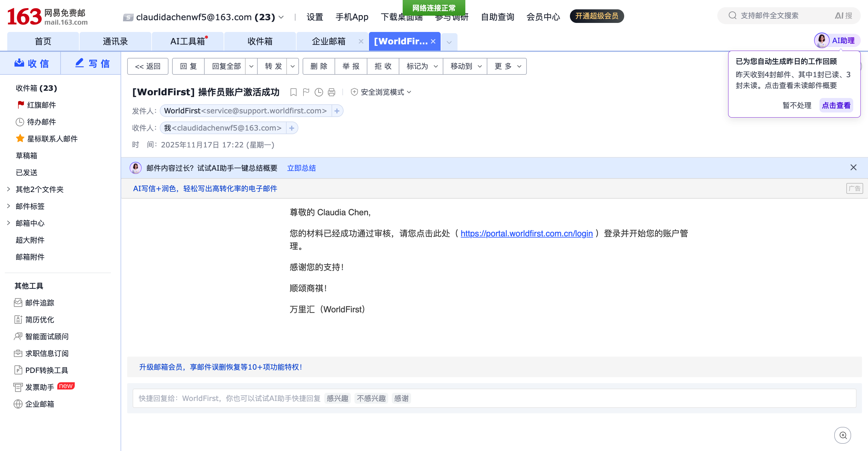
Task: Switch to the 通讯录 tab
Action: point(115,41)
